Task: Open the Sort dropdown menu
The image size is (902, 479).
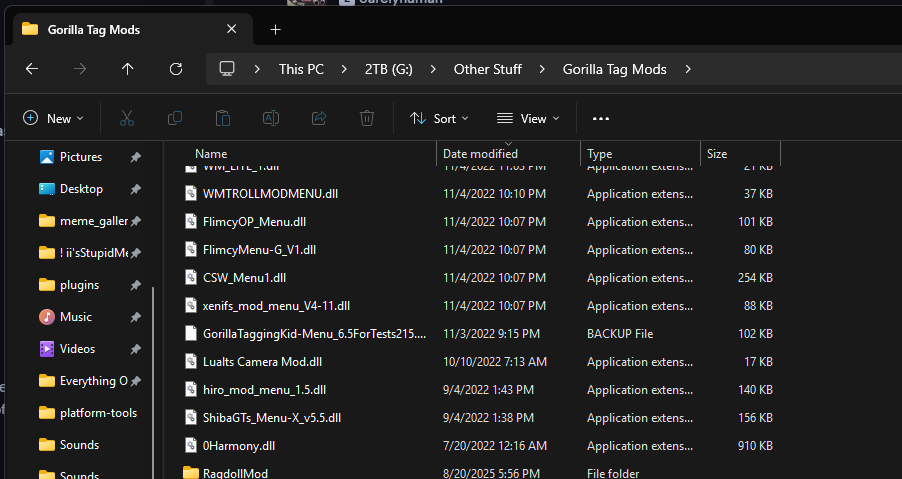Action: coord(439,118)
